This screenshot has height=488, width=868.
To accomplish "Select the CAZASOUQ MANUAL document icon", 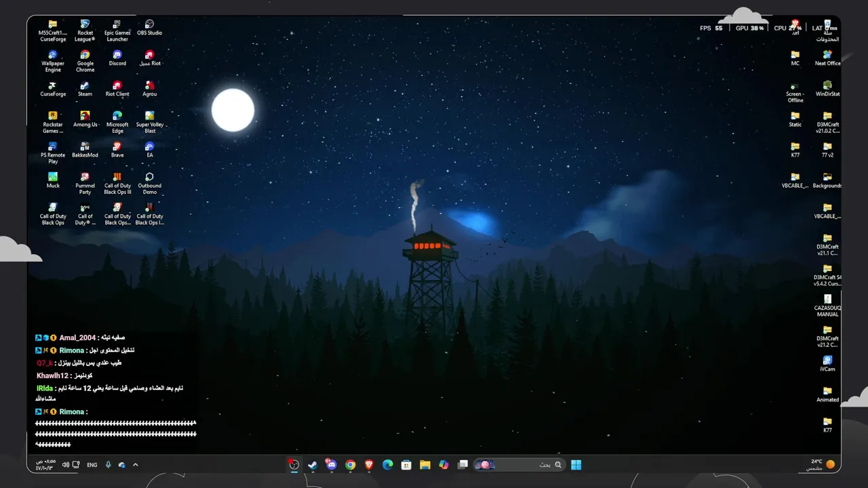I will pos(827,305).
